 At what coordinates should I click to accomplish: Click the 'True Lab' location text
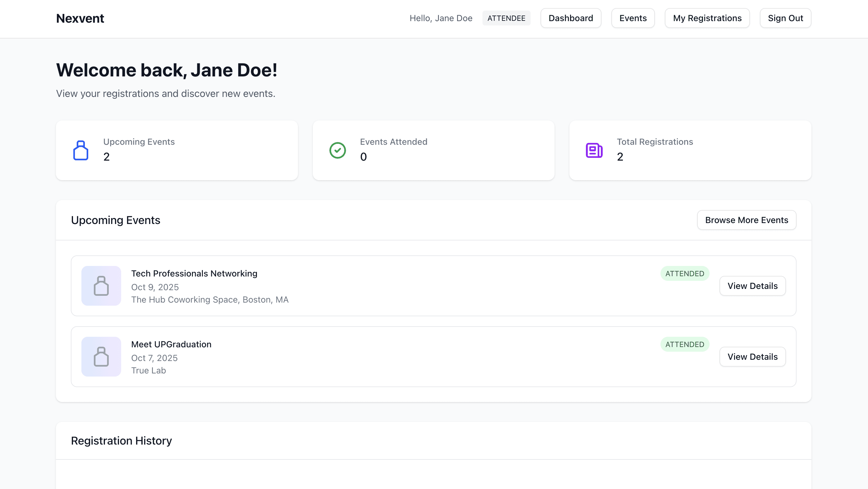pos(148,370)
